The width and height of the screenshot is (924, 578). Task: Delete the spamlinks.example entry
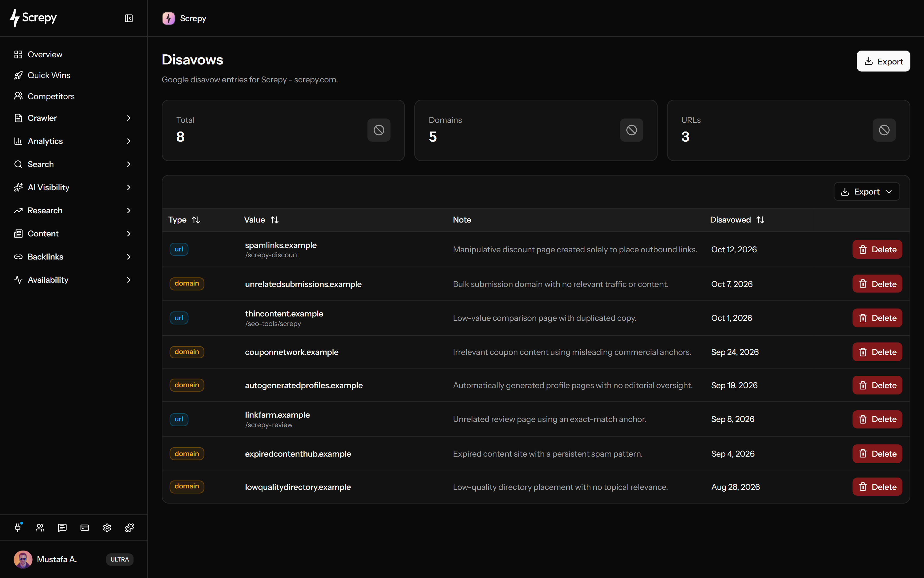pos(877,249)
